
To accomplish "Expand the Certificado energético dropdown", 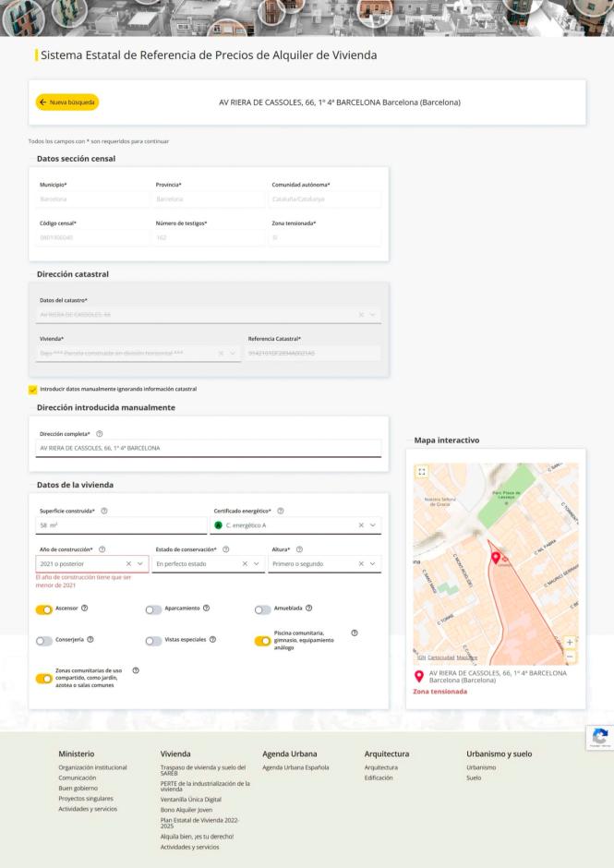I will point(373,525).
